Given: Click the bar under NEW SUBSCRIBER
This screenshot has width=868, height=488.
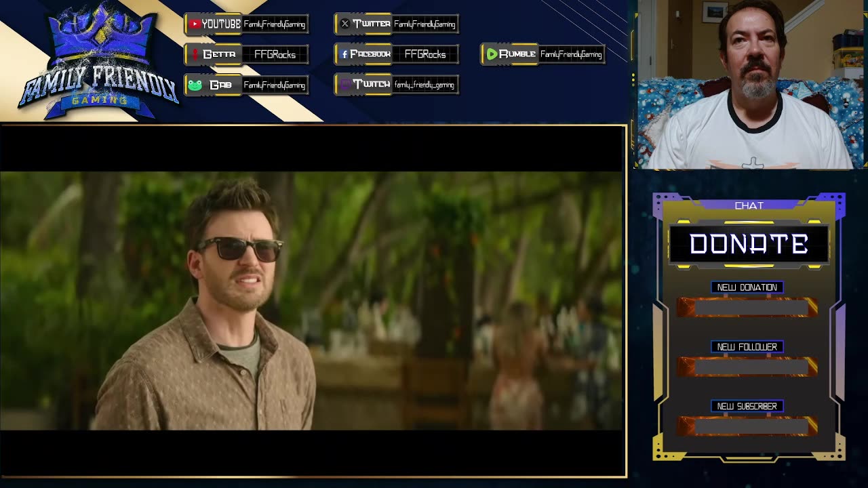Looking at the screenshot, I should point(747,426).
